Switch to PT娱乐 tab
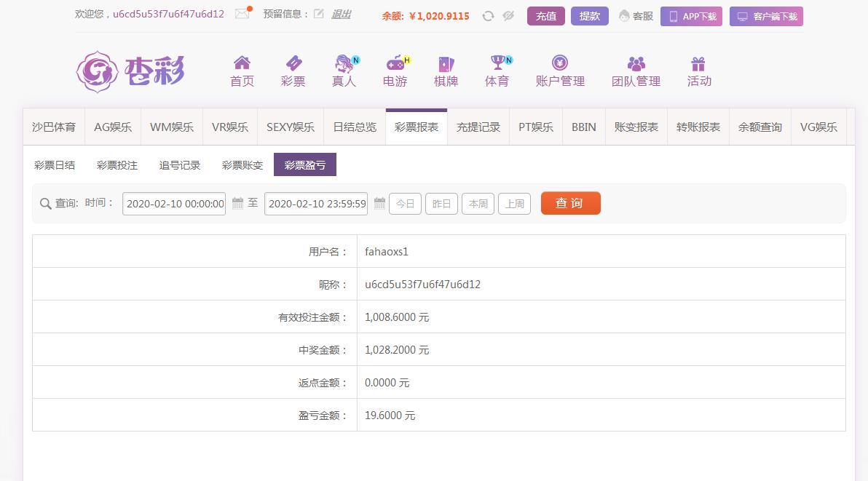 536,127
